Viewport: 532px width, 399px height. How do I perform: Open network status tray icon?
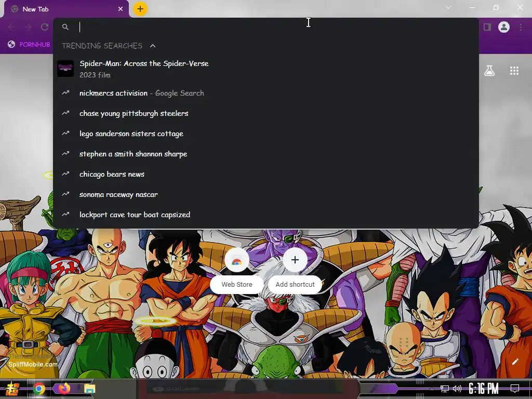click(445, 389)
